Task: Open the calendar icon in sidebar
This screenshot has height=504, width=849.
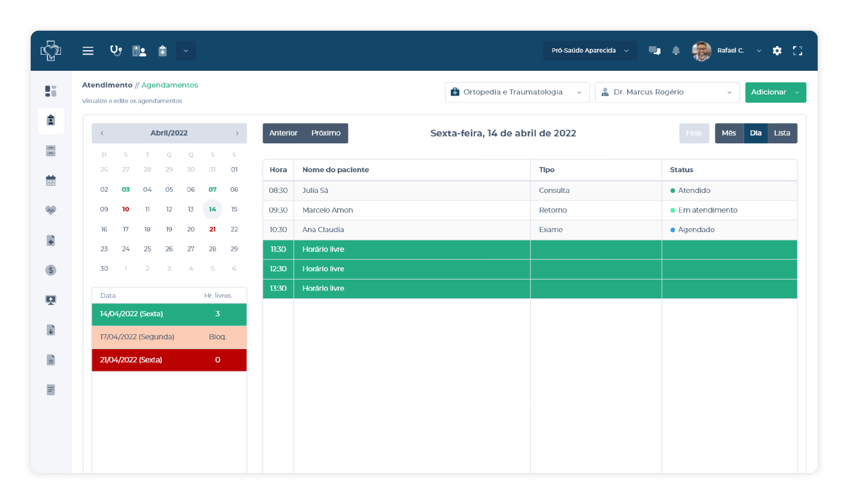Action: pyautogui.click(x=51, y=180)
